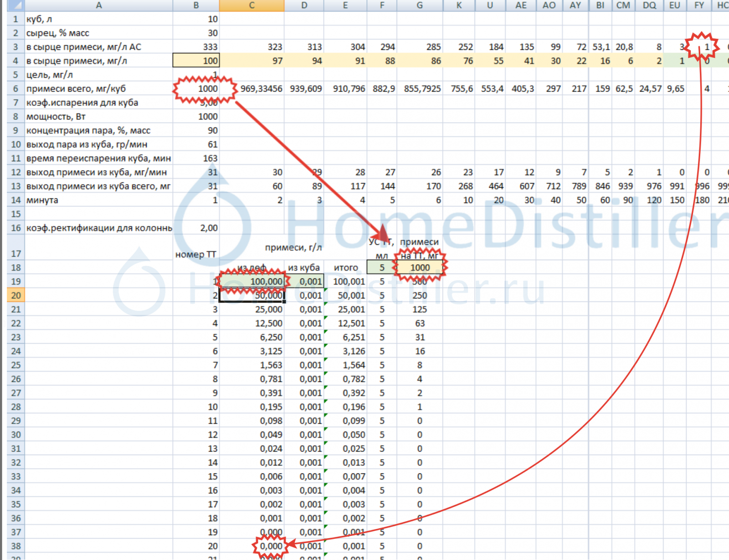Click cell 464 in row 13
Image resolution: width=729 pixels, height=560 pixels.
[490, 186]
